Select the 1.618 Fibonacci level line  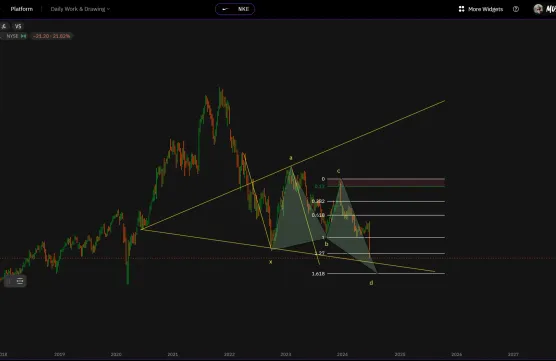point(385,273)
